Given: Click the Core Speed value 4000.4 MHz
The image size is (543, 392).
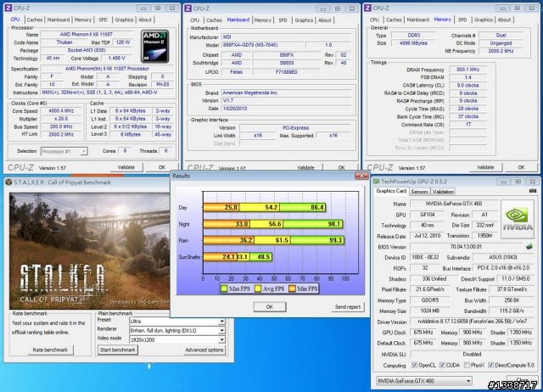Looking at the screenshot, I should pyautogui.click(x=61, y=111).
